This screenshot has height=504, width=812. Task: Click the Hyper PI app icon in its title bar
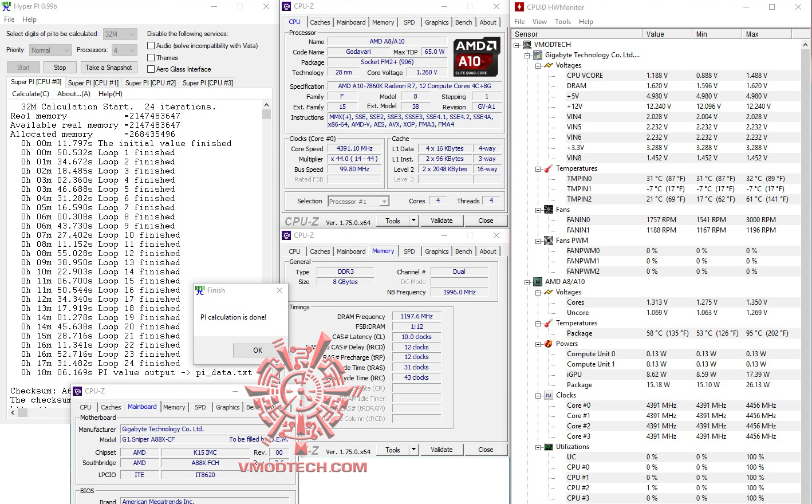tap(7, 6)
